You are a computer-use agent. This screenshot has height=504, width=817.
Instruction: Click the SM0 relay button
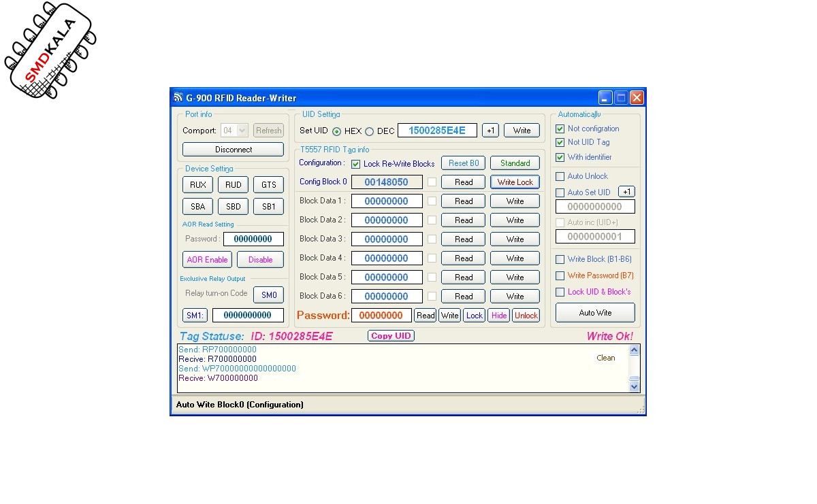[268, 295]
